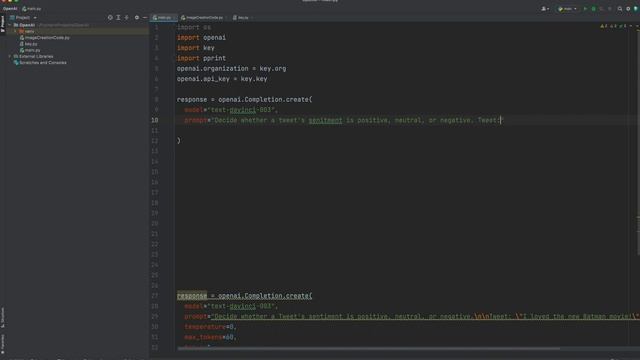
Task: Click the 'openai.organization = key.org' line
Action: [231, 69]
